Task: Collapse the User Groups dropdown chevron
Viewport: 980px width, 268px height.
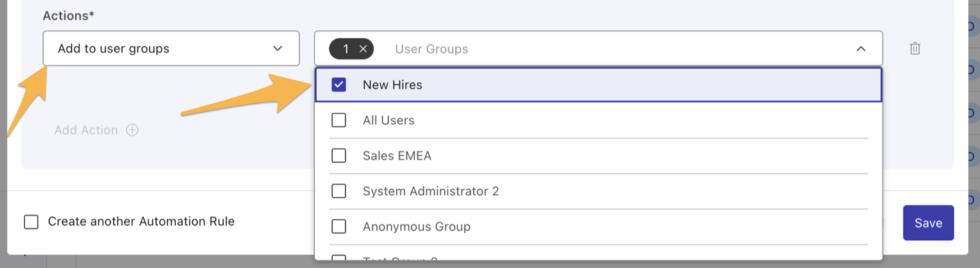Action: [x=860, y=49]
